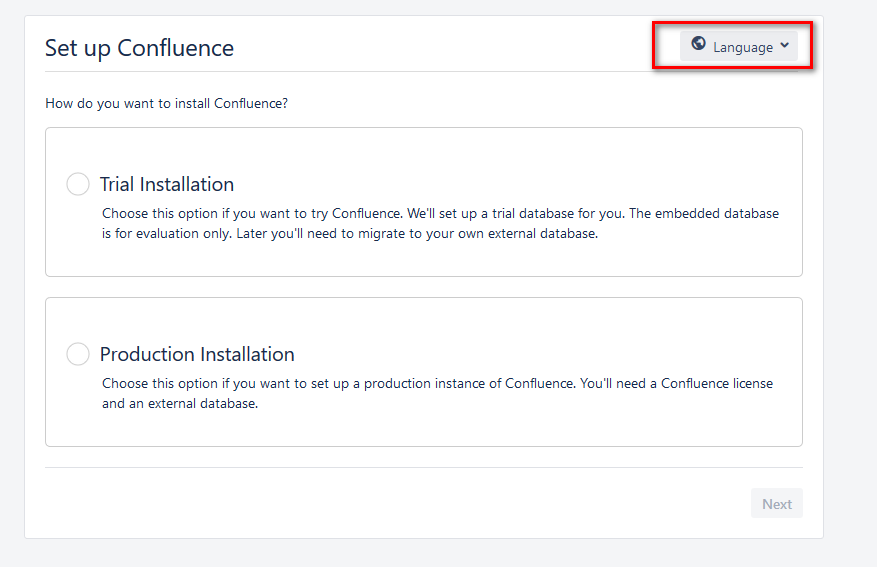
Task: Click the Trial Installation heading
Action: (x=167, y=184)
